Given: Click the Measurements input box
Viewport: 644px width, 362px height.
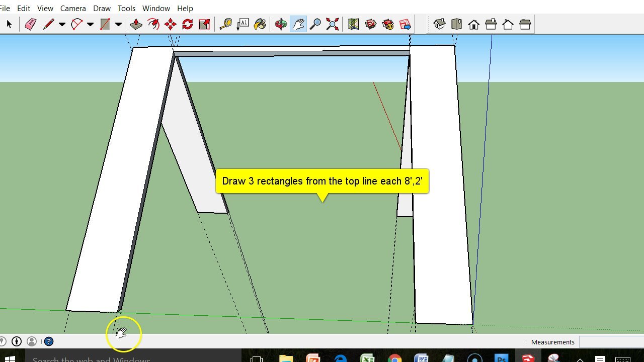Looking at the screenshot, I should click(x=611, y=342).
